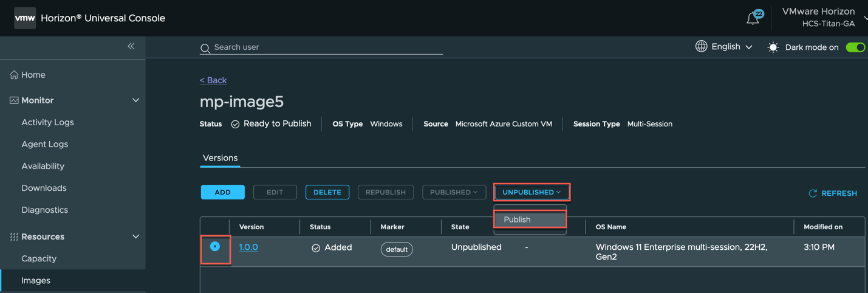Image resolution: width=868 pixels, height=293 pixels.
Task: Click the VMware logo icon
Action: tap(25, 18)
